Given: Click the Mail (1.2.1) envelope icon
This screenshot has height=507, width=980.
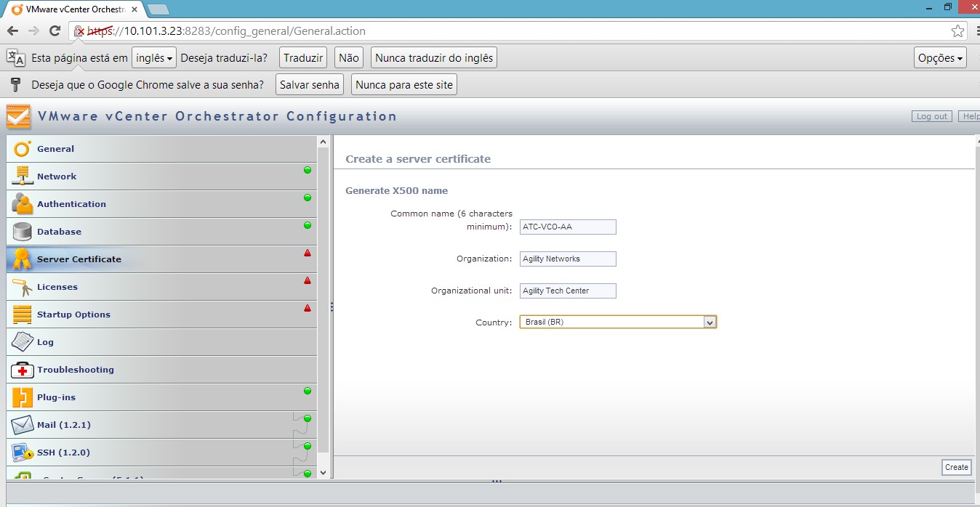Looking at the screenshot, I should (x=23, y=425).
